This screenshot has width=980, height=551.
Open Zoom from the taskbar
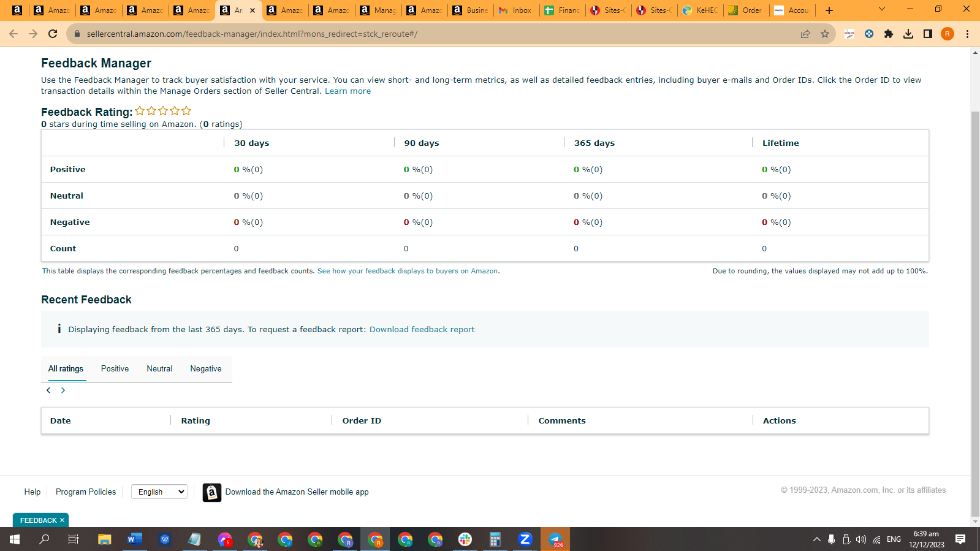(x=525, y=539)
